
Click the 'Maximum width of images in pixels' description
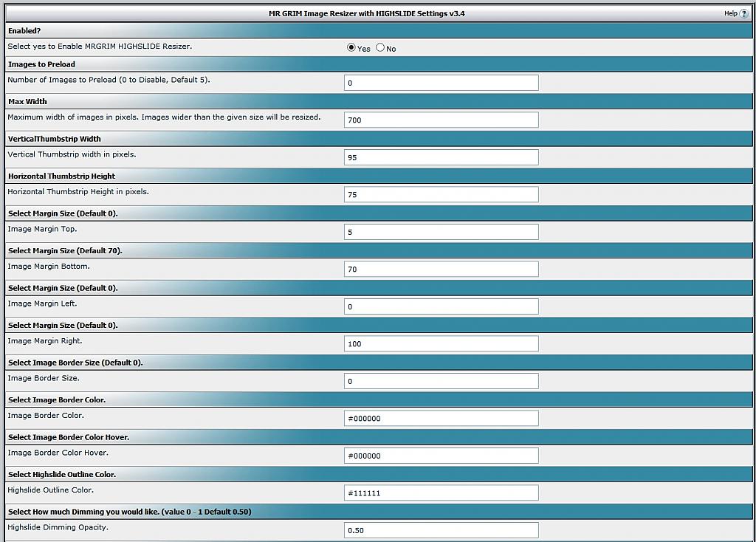164,117
